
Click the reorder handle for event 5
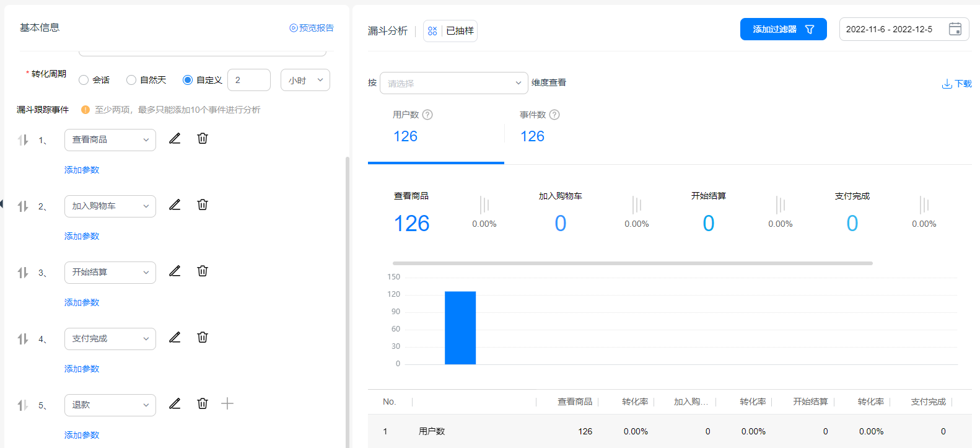(23, 405)
